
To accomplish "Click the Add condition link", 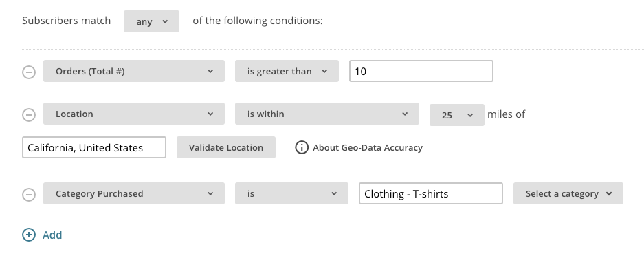I will [52, 235].
